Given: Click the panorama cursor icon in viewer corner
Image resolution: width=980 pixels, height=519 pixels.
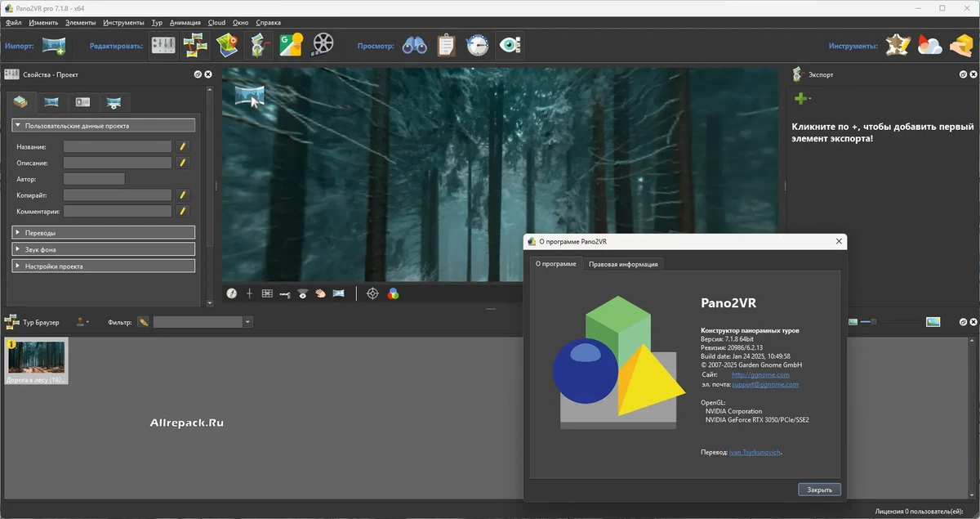Looking at the screenshot, I should [x=250, y=96].
